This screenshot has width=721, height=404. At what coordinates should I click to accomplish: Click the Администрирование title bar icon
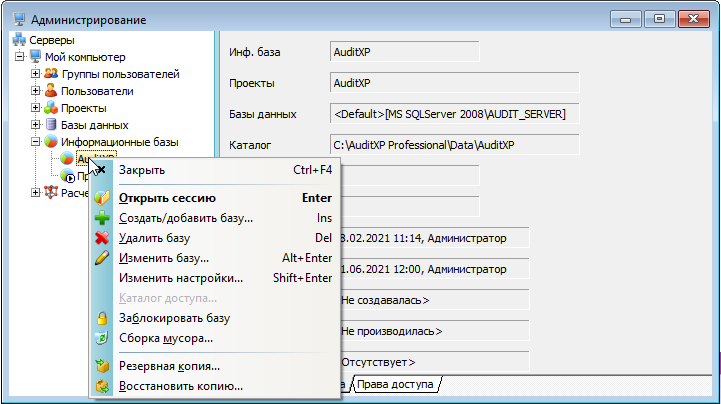pos(19,19)
